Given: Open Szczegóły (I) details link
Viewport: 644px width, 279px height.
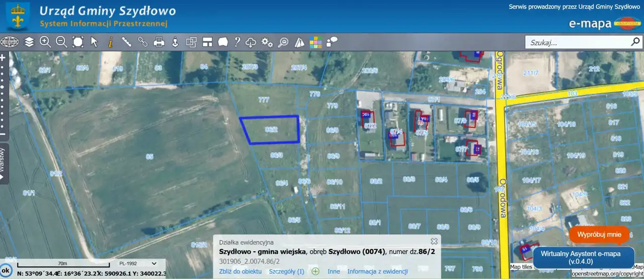Looking at the screenshot, I should pos(287,271).
